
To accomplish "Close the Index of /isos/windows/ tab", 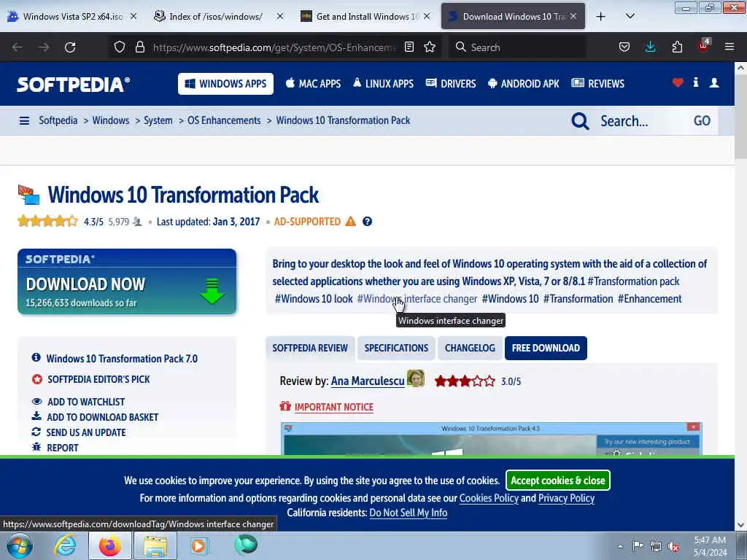I will [x=280, y=16].
